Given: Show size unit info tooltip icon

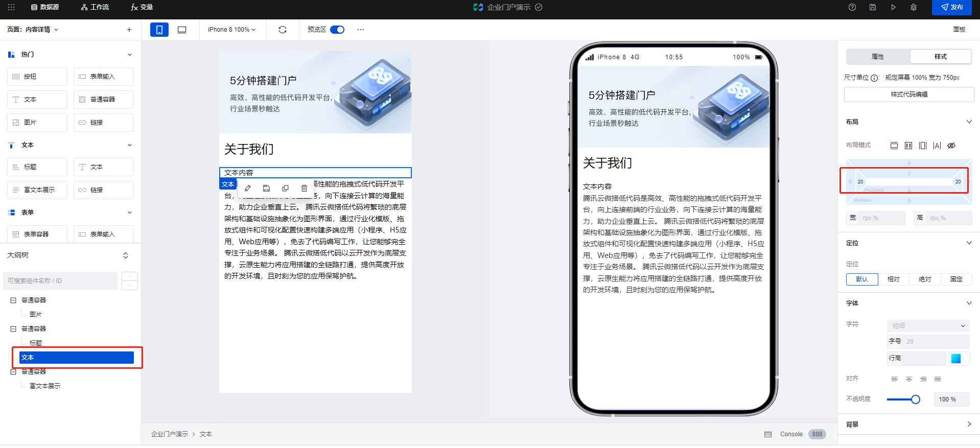Looking at the screenshot, I should tap(874, 78).
